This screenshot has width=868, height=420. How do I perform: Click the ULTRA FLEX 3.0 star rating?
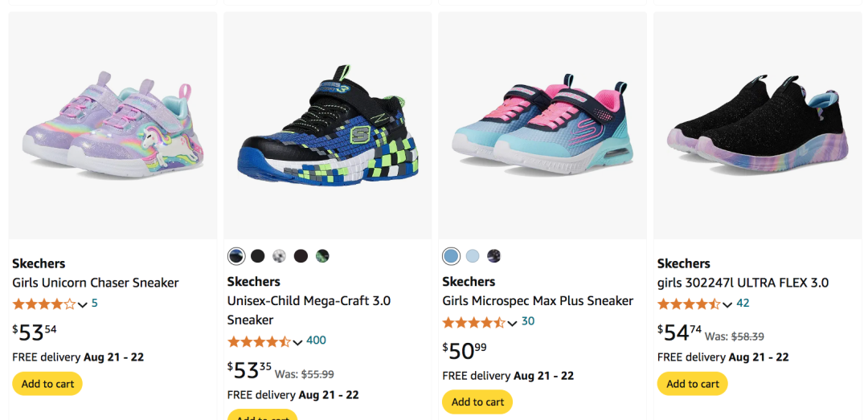pos(689,304)
